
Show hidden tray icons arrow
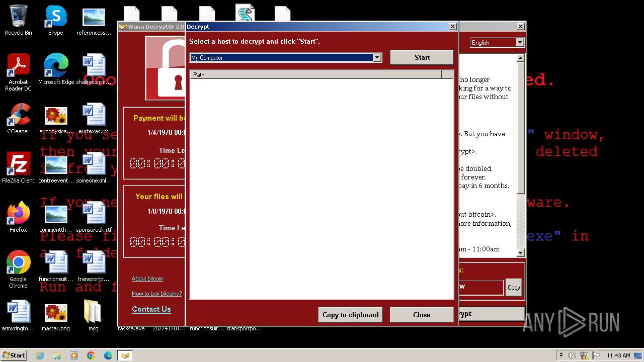coord(561,355)
